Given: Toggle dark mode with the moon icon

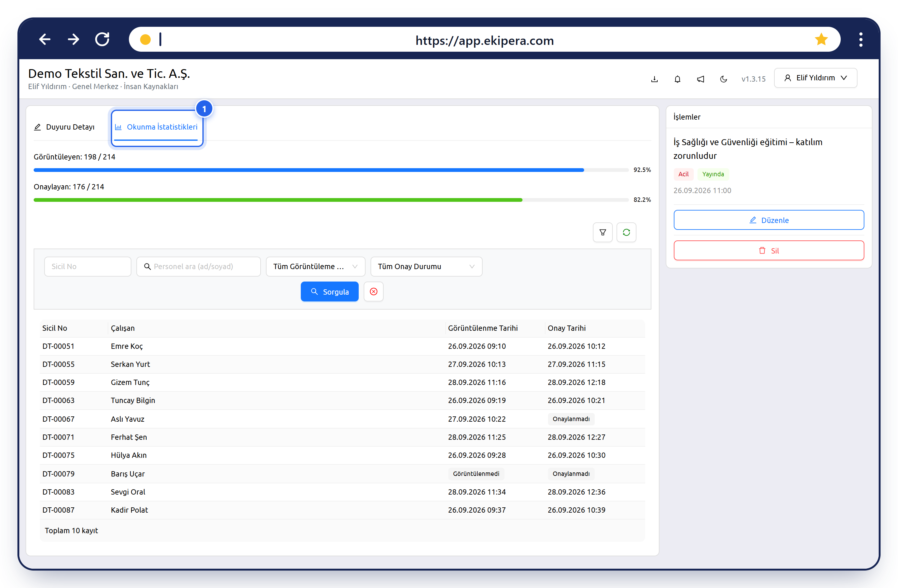Looking at the screenshot, I should click(x=723, y=79).
